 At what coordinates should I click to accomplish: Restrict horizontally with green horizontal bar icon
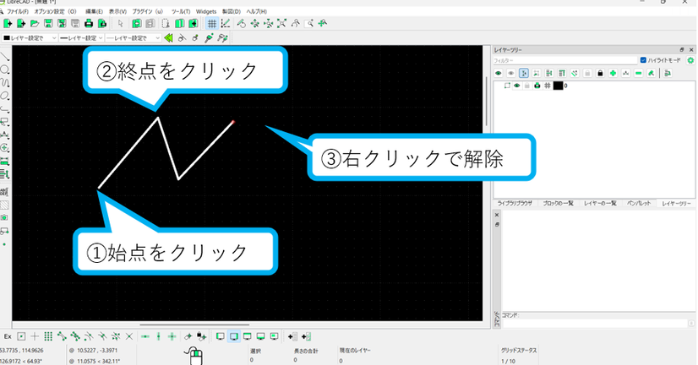tap(145, 337)
